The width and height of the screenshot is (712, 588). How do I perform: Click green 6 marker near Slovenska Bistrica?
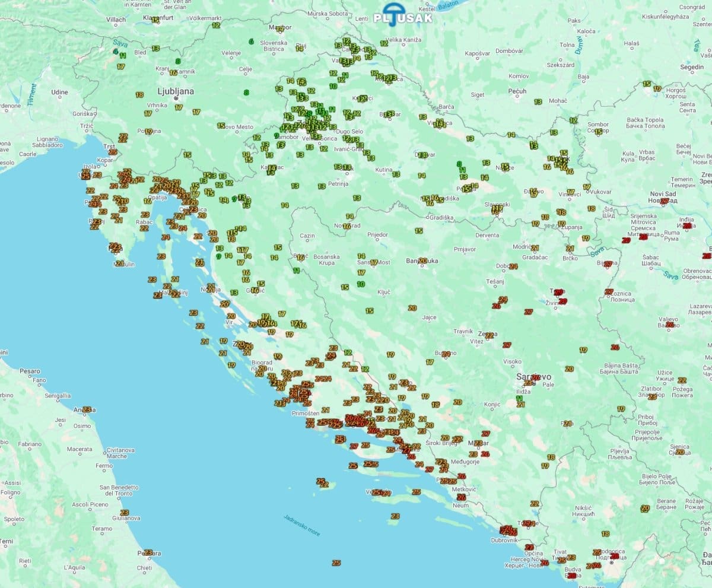point(252,42)
